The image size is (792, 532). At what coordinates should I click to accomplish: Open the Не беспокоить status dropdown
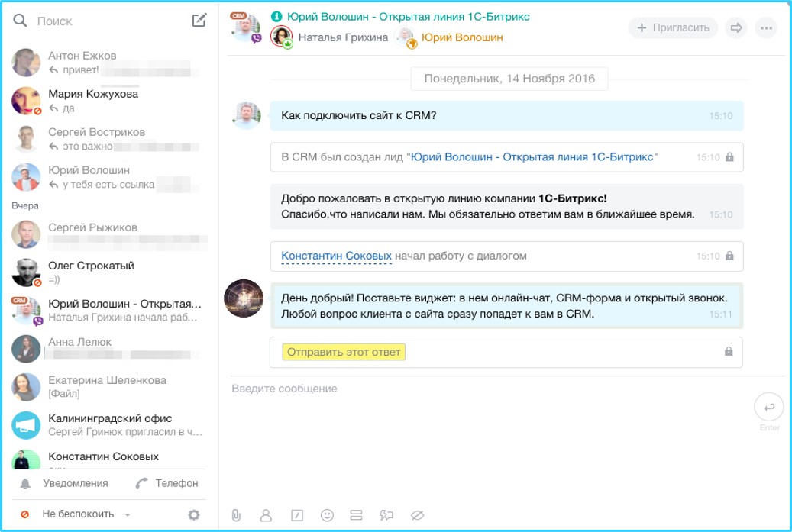[x=86, y=514]
